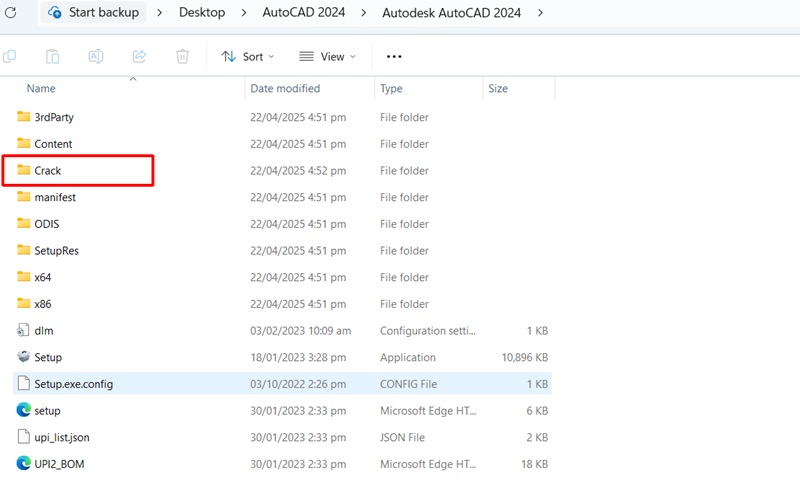The height and width of the screenshot is (491, 800).
Task: Select the ODIS folder name
Action: [46, 224]
